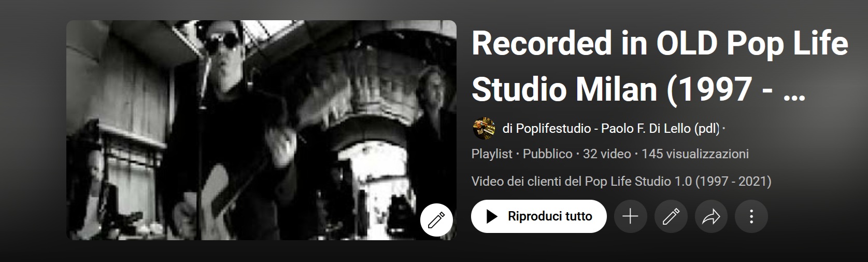Click the Riproduci tutto button label
The height and width of the screenshot is (262, 868).
click(x=550, y=216)
